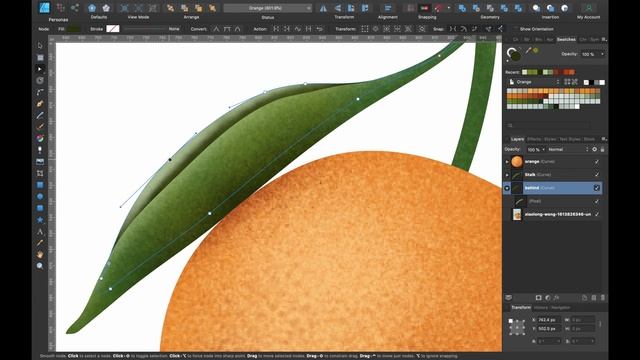Select the Move tool
This screenshot has height=360, width=640.
click(x=40, y=46)
